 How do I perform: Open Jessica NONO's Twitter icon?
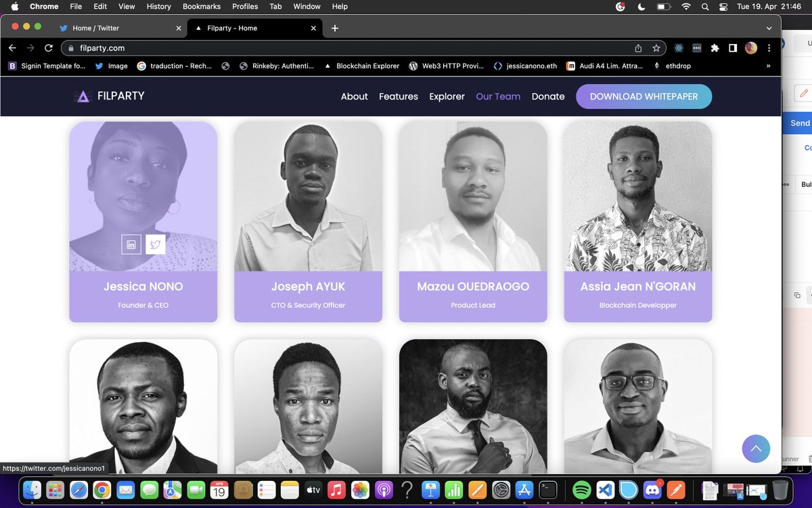point(156,245)
